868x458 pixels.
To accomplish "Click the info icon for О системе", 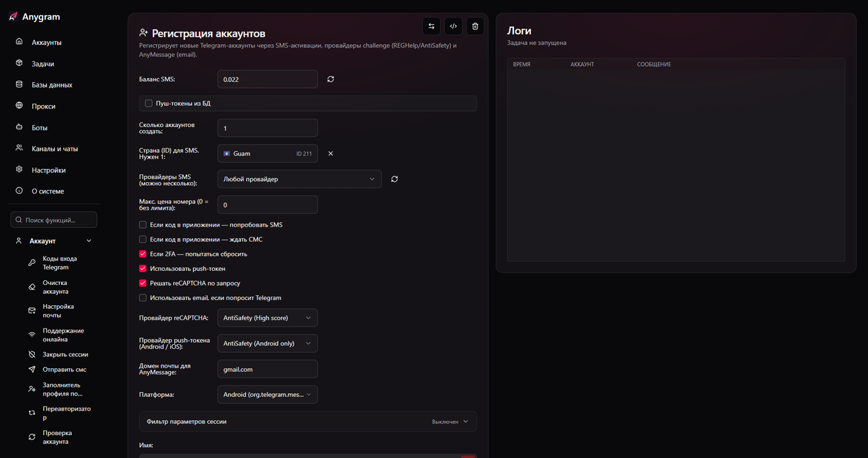I will 19,191.
